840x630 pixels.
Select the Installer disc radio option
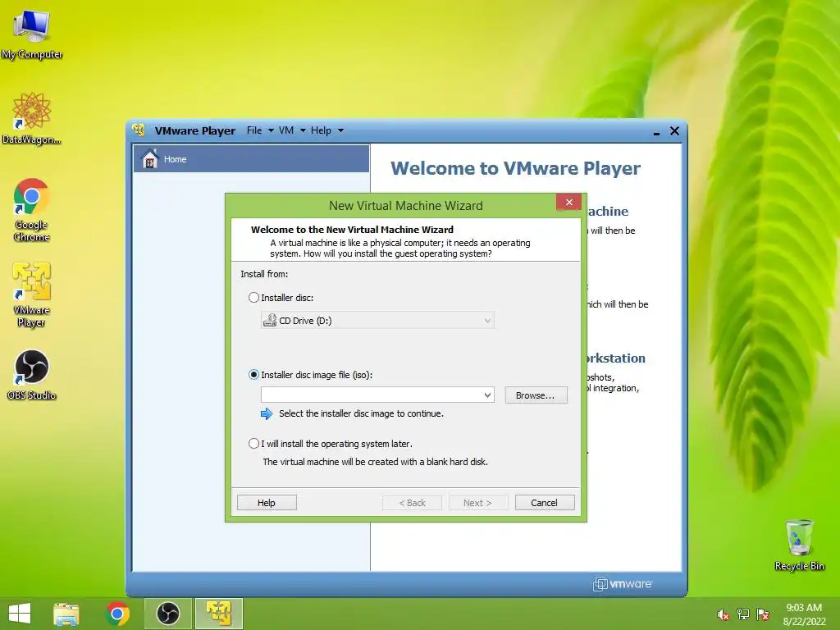(254, 297)
